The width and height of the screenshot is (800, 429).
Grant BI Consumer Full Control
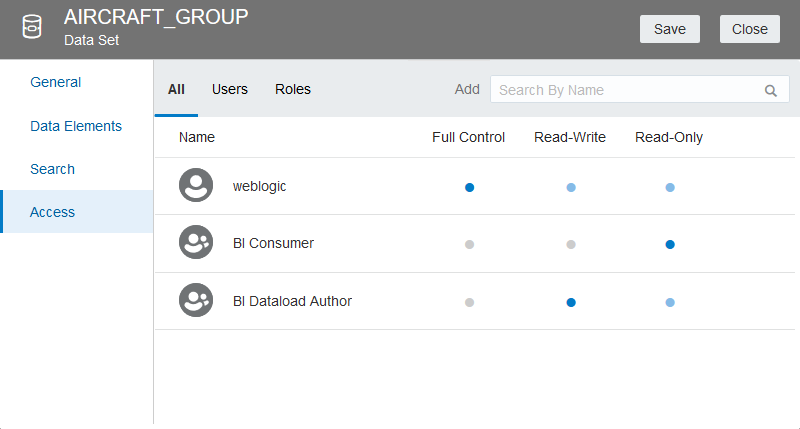tap(469, 244)
